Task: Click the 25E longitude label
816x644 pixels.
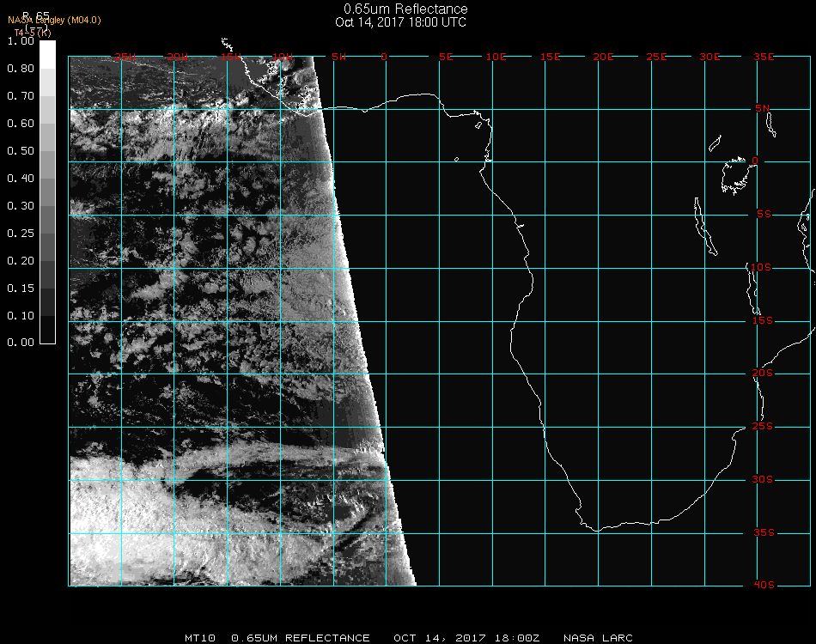Action: 656,57
